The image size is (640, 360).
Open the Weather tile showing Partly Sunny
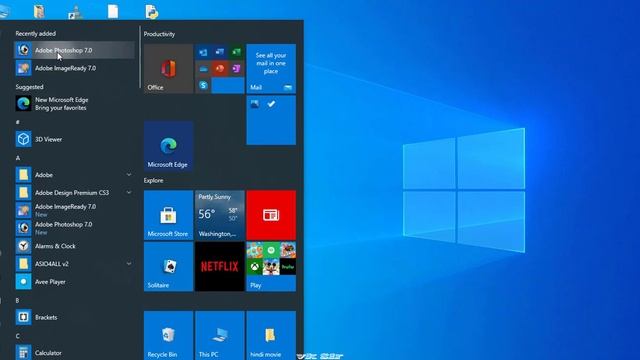click(x=220, y=215)
